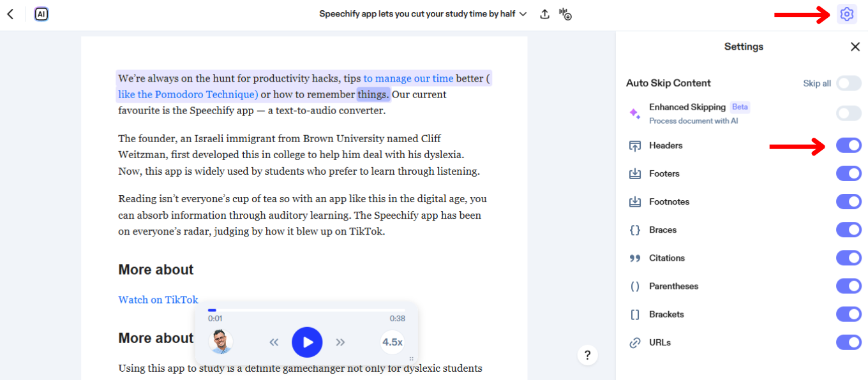Viewport: 868px width, 380px height.
Task: Click the download audio icon
Action: coord(565,14)
